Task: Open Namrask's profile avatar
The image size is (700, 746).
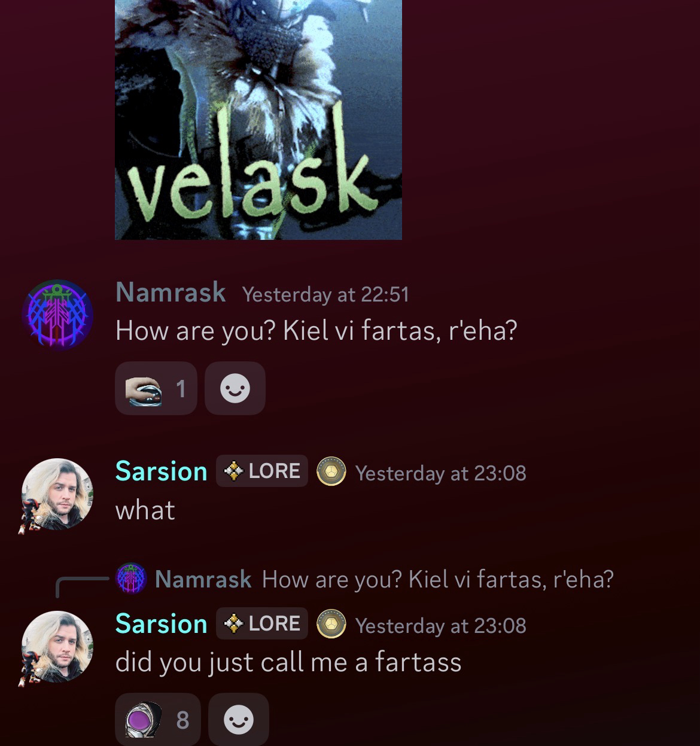Action: (57, 315)
